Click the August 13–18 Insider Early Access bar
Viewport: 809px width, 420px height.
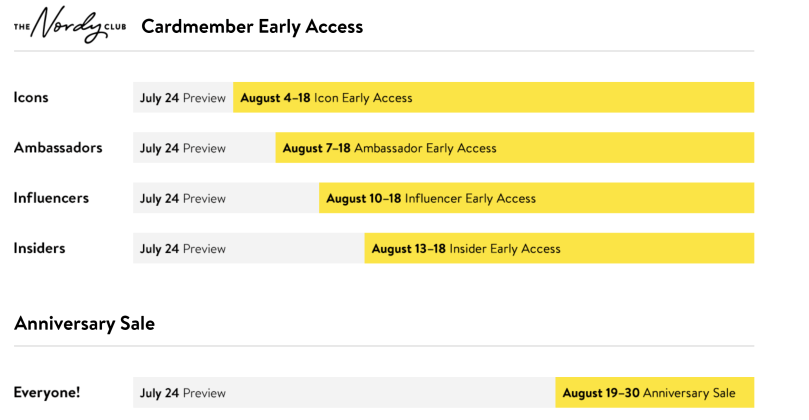[559, 248]
